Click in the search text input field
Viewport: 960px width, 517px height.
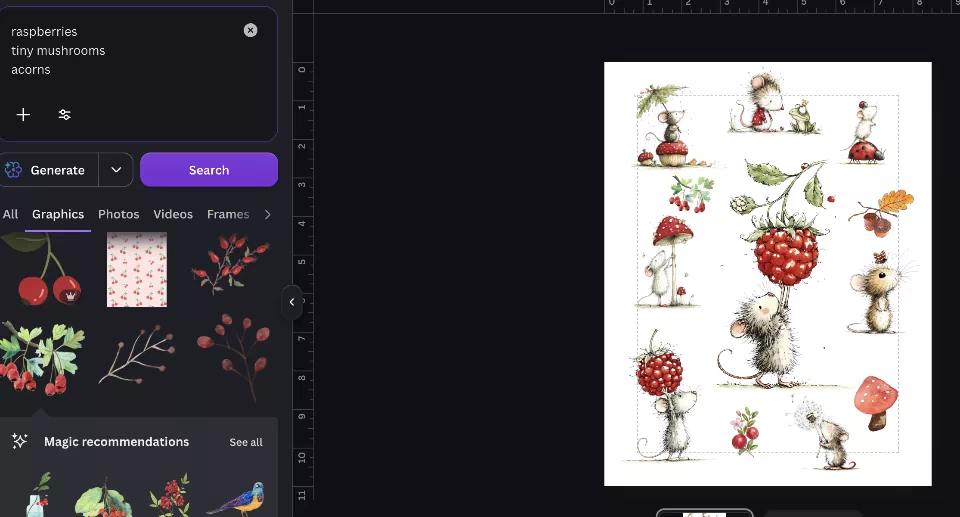coord(122,50)
